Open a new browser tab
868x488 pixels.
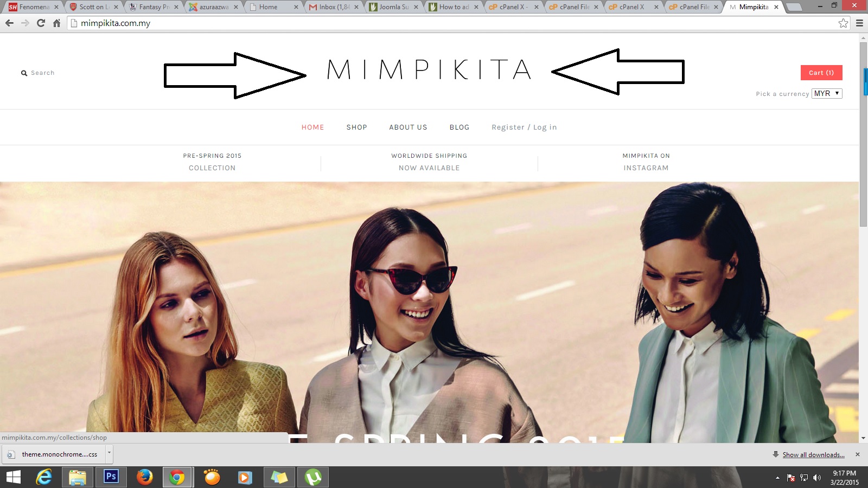[794, 7]
